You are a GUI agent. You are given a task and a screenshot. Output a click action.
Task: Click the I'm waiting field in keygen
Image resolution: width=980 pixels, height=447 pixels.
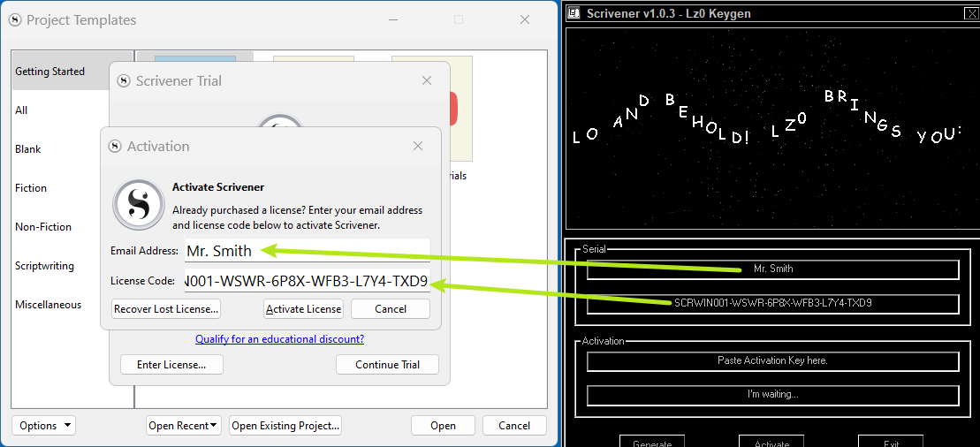pyautogui.click(x=772, y=395)
